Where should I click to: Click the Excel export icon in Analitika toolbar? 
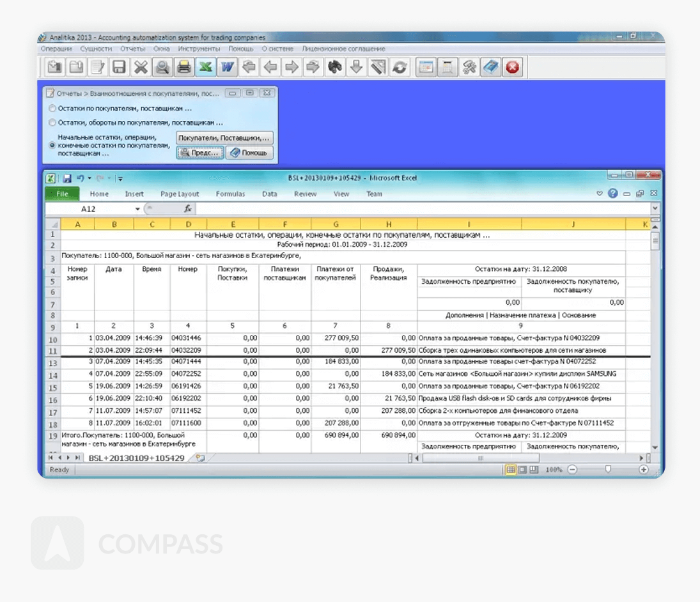[205, 67]
